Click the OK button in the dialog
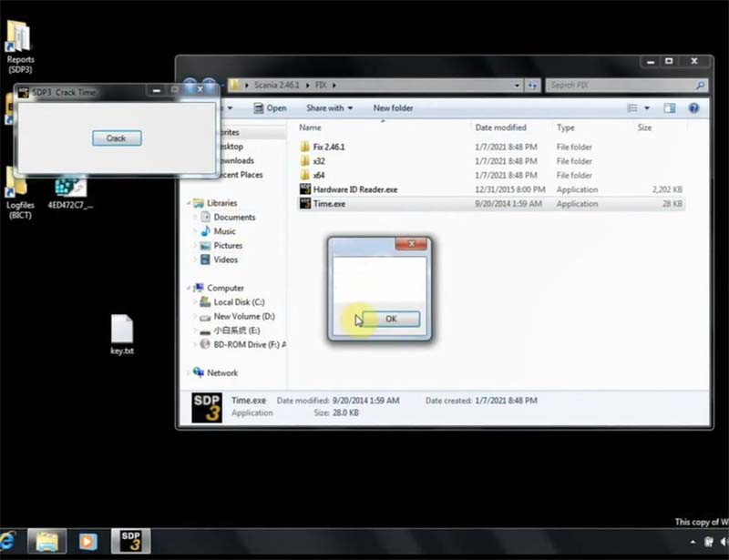The image size is (729, 560). tap(391, 319)
